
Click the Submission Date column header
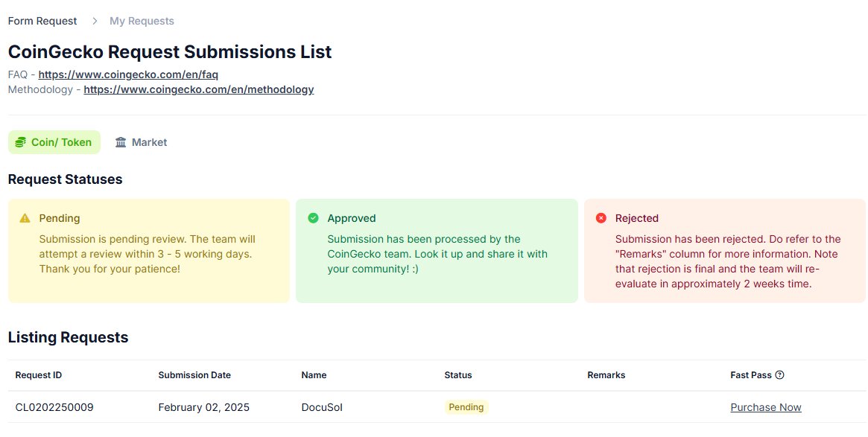pos(194,375)
